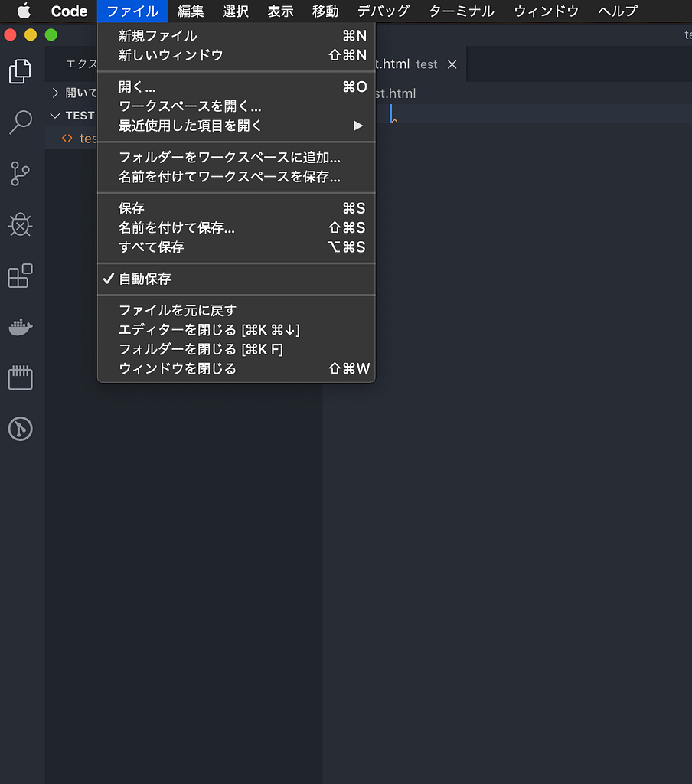
Task: Open the デバッグ menu
Action: [384, 11]
